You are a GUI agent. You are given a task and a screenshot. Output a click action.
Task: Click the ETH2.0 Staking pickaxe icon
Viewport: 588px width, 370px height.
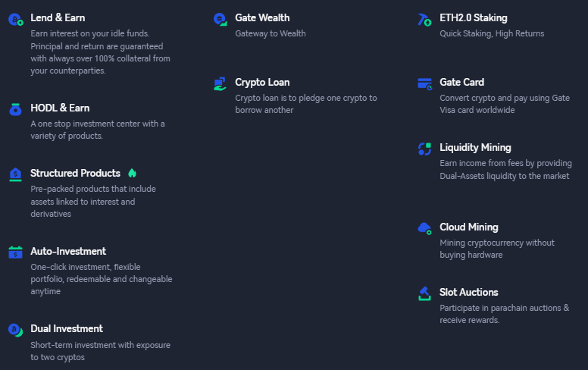(x=424, y=20)
